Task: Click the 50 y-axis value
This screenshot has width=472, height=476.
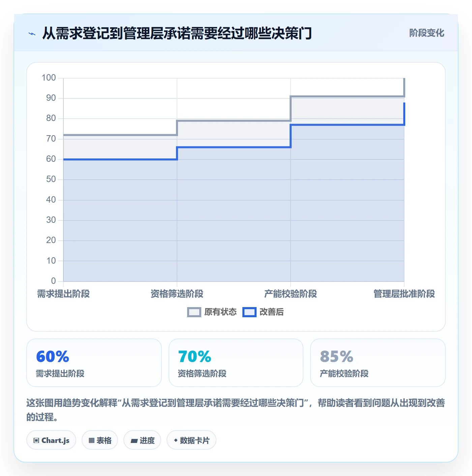Action: pos(51,179)
